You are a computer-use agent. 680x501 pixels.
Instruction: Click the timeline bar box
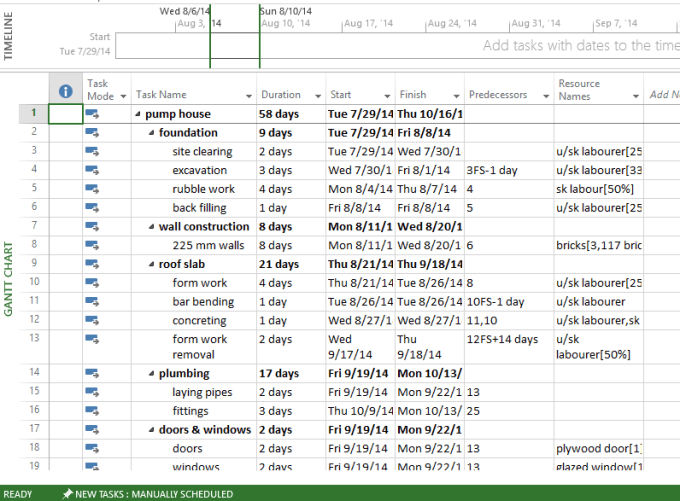coord(397,46)
